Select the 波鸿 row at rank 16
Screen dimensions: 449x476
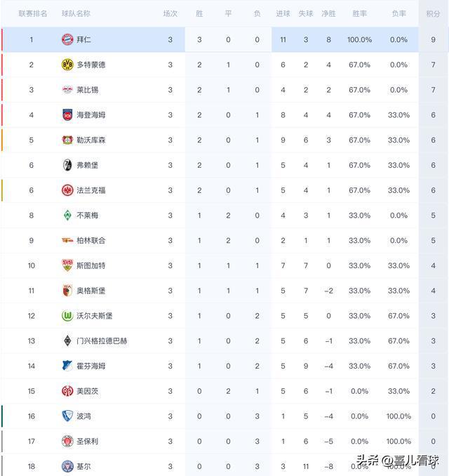tap(224, 416)
